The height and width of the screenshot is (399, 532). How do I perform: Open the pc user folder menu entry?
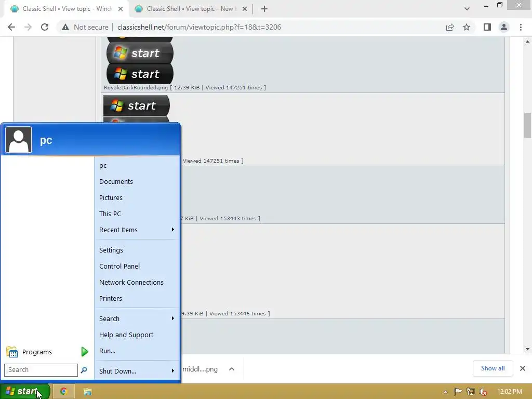click(x=137, y=166)
